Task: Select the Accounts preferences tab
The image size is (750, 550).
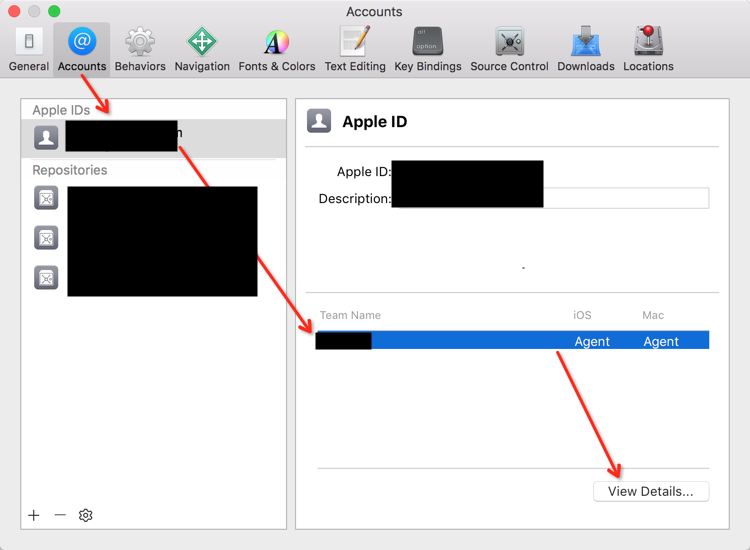Action: 82,49
